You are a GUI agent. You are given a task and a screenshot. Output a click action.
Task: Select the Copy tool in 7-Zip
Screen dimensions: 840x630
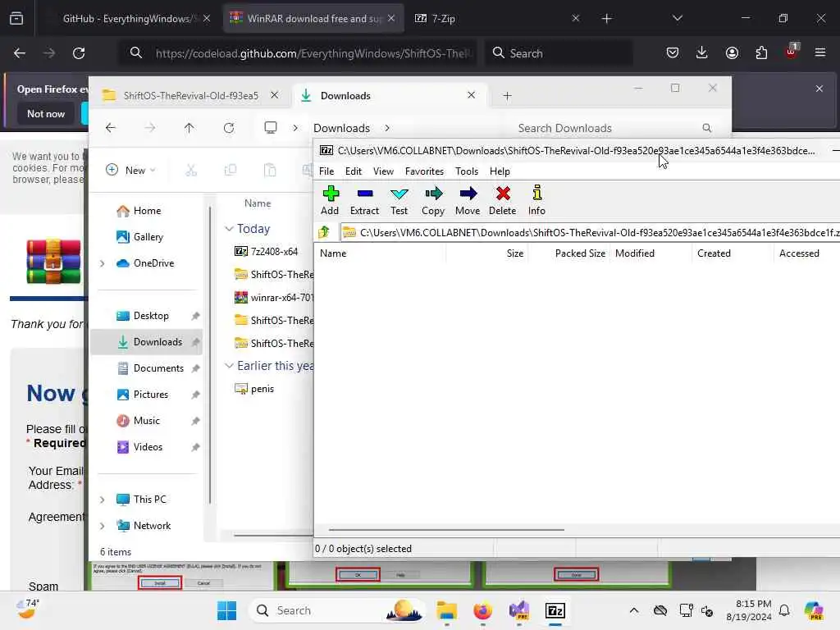click(433, 200)
